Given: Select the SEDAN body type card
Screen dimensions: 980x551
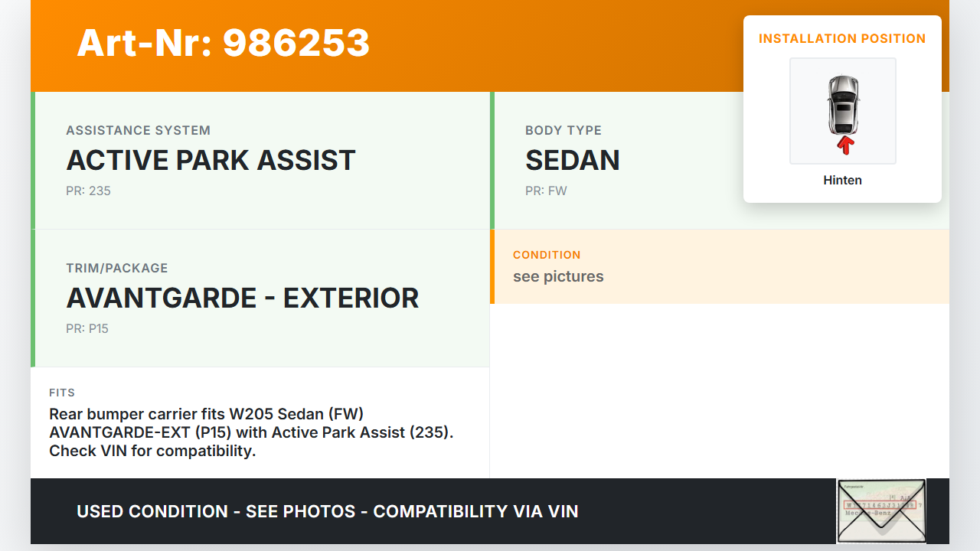Looking at the screenshot, I should coord(612,161).
